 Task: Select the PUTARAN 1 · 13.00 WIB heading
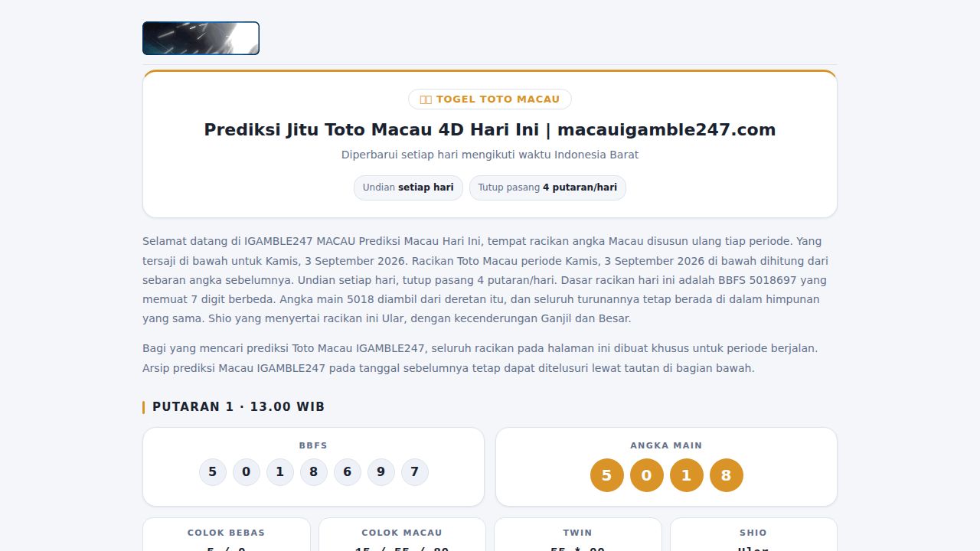(238, 407)
